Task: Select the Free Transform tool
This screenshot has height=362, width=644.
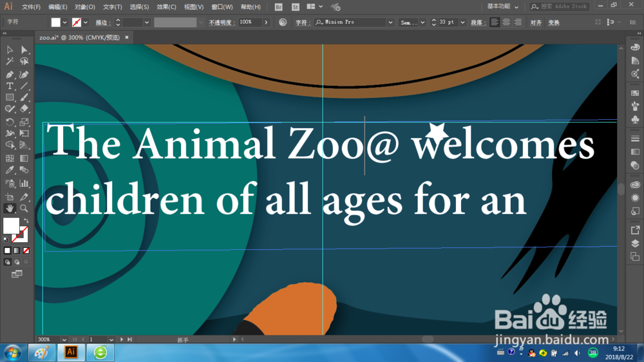Action: tap(24, 133)
